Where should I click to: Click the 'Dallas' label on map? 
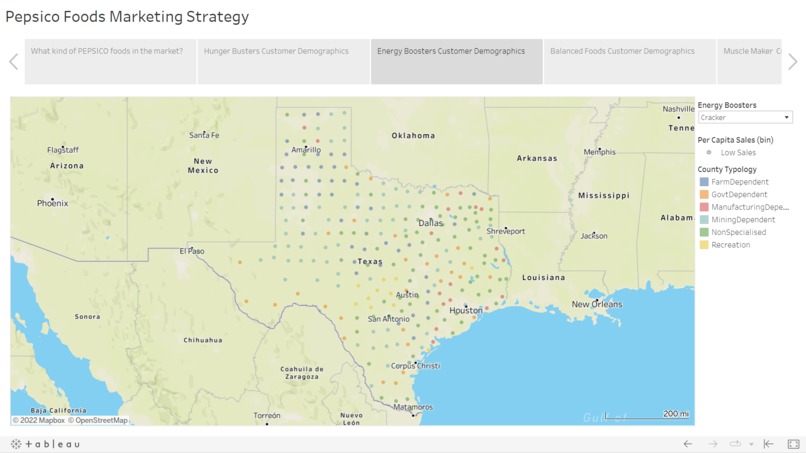tap(430, 223)
